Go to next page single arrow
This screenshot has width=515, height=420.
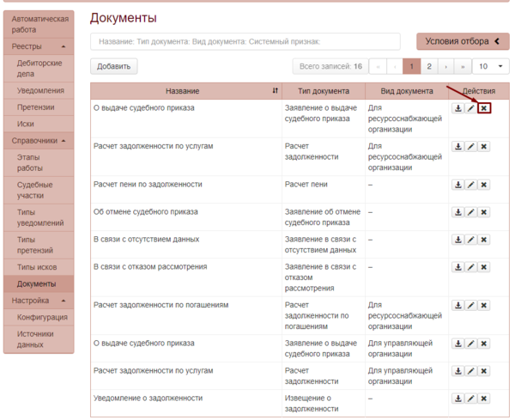pos(446,66)
